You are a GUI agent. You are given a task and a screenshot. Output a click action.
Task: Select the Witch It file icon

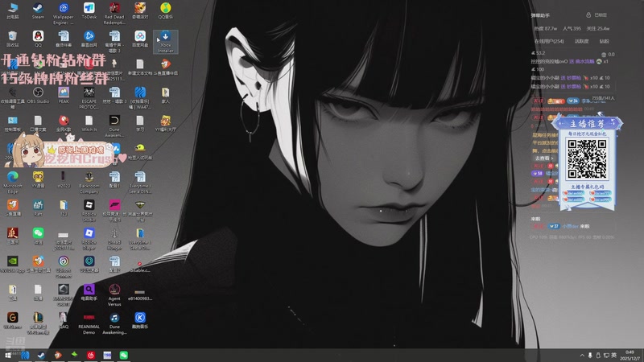coord(89,123)
